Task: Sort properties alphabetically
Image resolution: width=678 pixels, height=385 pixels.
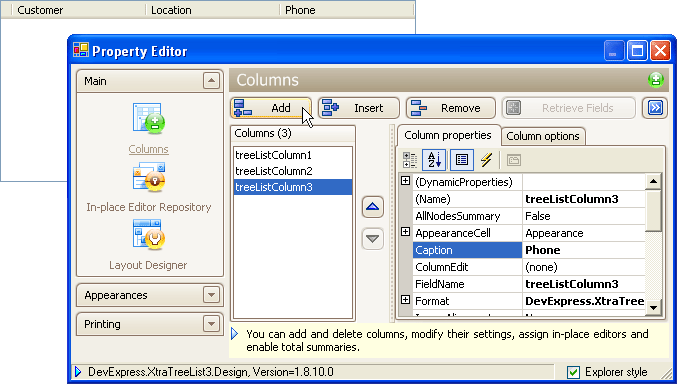Action: [434, 160]
